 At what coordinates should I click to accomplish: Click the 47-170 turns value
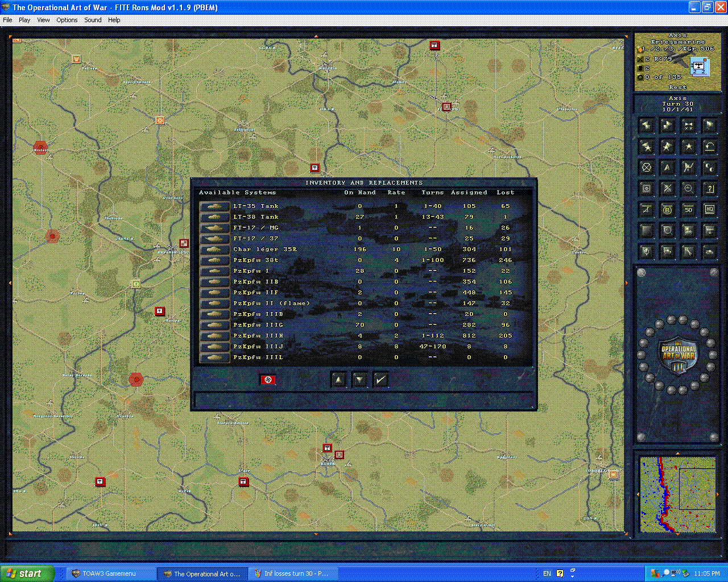pos(432,347)
